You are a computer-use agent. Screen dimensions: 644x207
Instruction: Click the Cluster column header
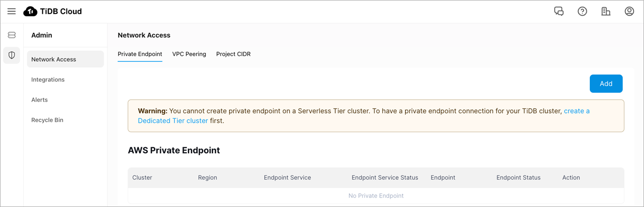[142, 178]
